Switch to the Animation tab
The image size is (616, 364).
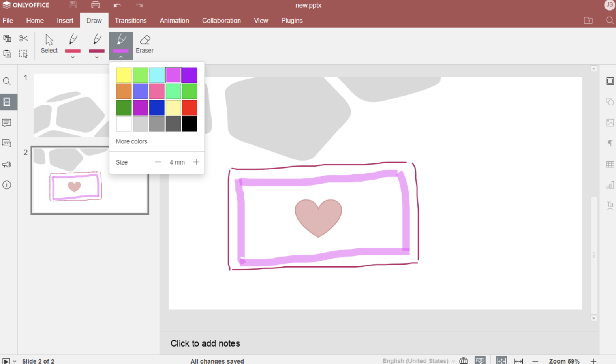[174, 21]
